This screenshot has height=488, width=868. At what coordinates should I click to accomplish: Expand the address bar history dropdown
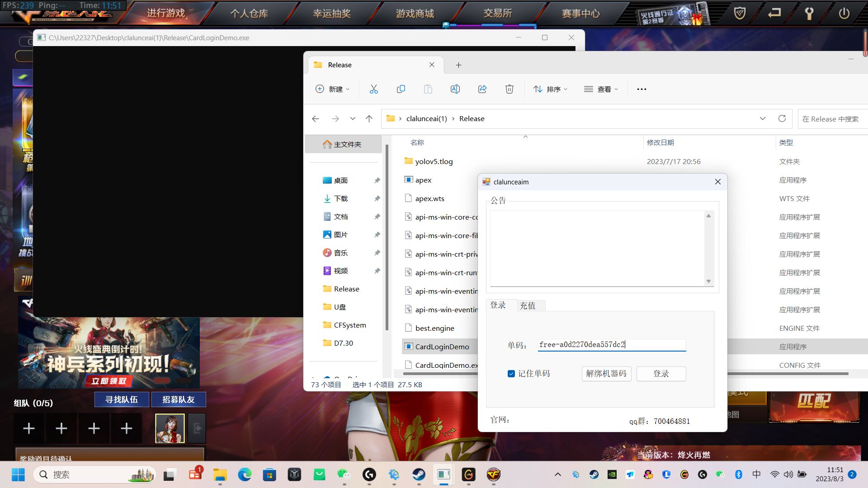tap(762, 118)
